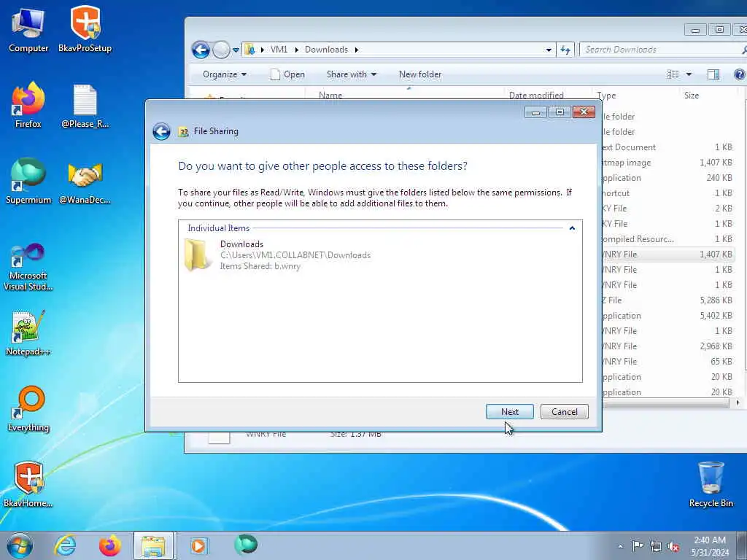
Task: Select the @WanaDec... handshake icon
Action: [85, 182]
